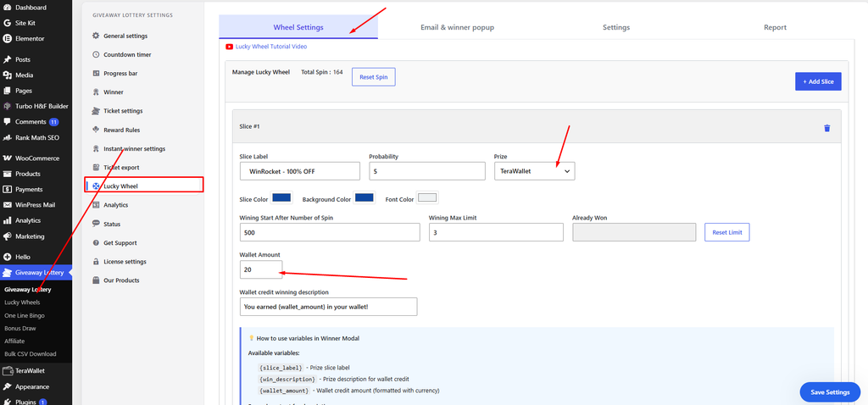Open the Rank Math SEO menu icon
This screenshot has width=868, height=405.
point(7,138)
